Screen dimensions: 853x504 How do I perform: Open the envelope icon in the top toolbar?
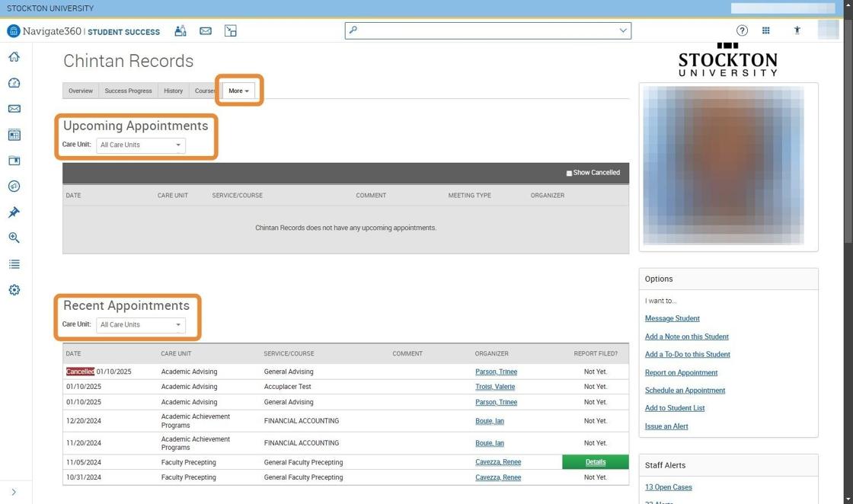206,31
